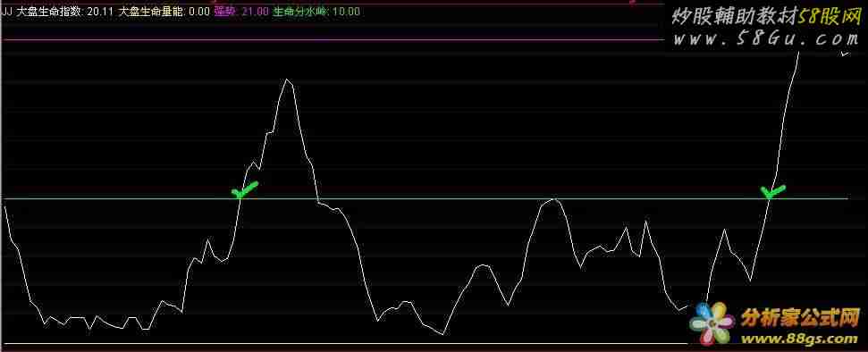Screen dimensions: 868x352
Task: Click the white curve's starting point at left edge
Action: pyautogui.click(x=5, y=206)
